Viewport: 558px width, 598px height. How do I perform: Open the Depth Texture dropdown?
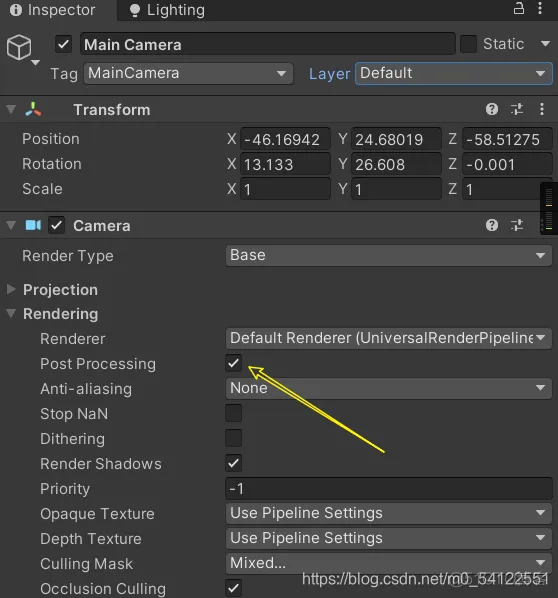pyautogui.click(x=389, y=538)
